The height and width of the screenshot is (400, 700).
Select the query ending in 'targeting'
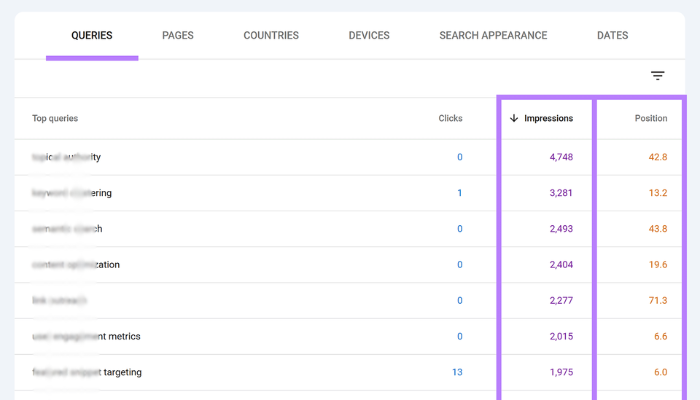(87, 372)
